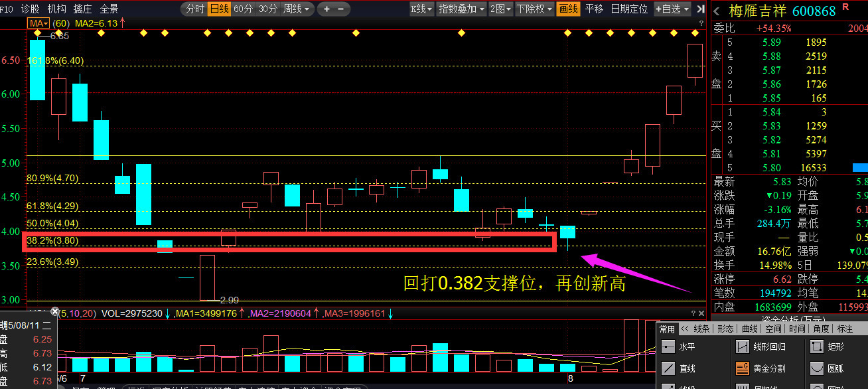
Task: Expand the 指数叠加 index overlay dropdown
Action: (x=461, y=9)
